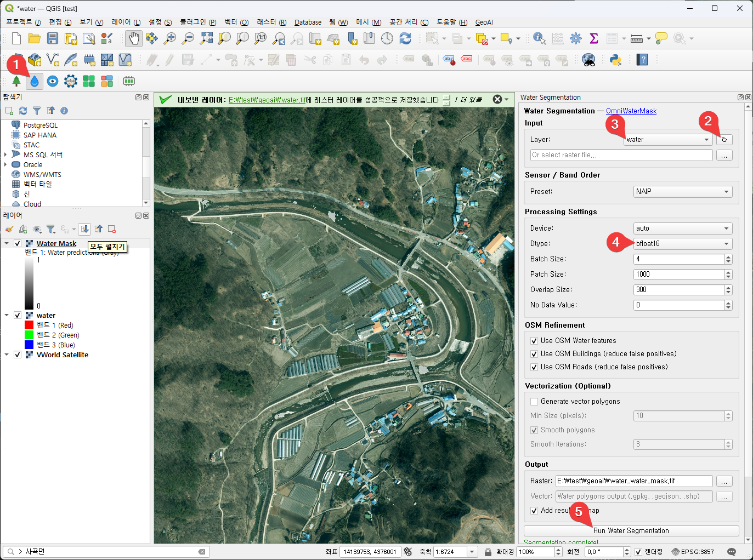This screenshot has width=753, height=560.
Task: Toggle visibility of Water Mask layer
Action: click(18, 243)
